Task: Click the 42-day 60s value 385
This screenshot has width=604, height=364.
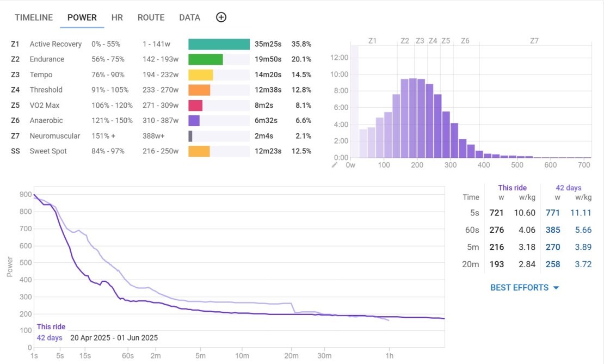Action: [x=553, y=230]
